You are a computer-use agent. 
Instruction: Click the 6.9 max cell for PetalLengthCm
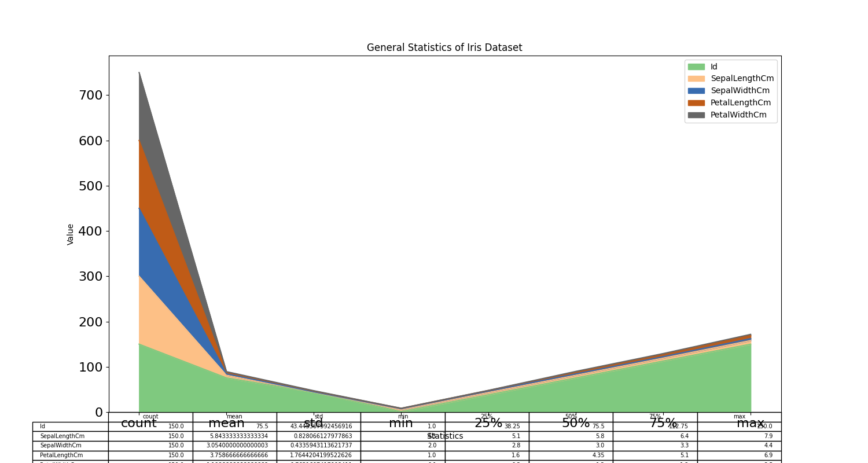739,455
